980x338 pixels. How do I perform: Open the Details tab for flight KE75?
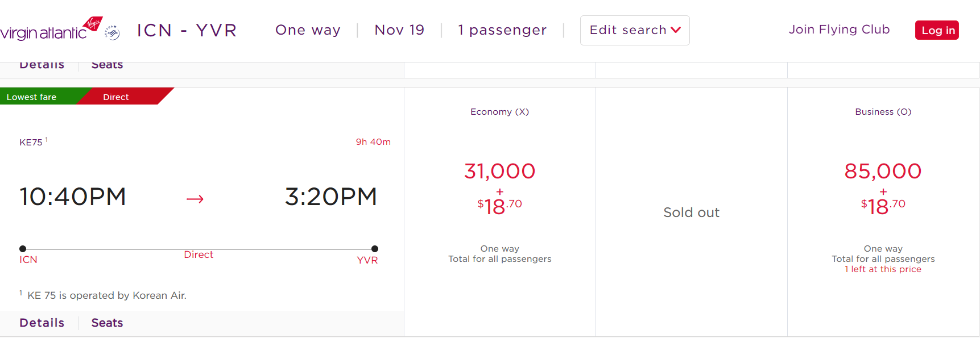tap(42, 323)
